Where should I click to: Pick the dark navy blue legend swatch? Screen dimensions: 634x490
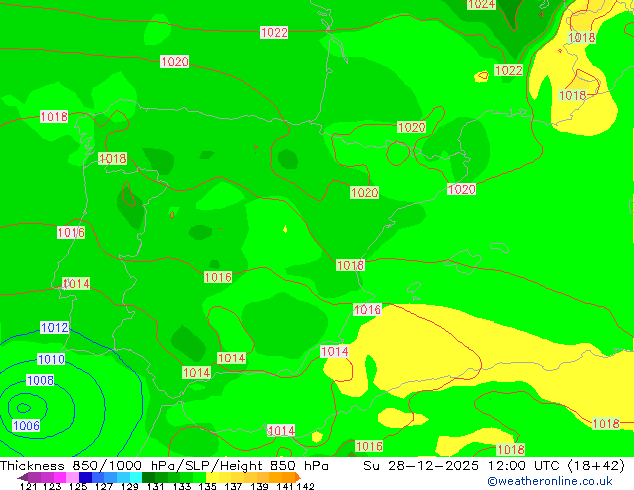pyautogui.click(x=85, y=477)
